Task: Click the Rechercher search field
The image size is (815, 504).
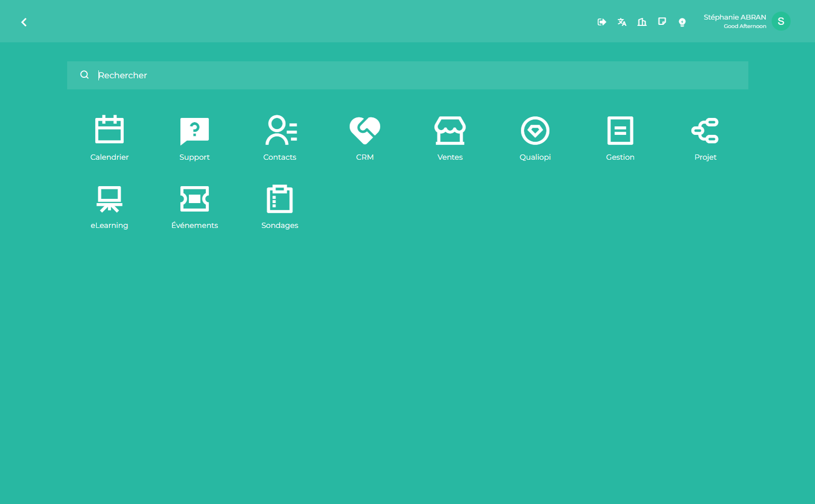Action: (407, 75)
